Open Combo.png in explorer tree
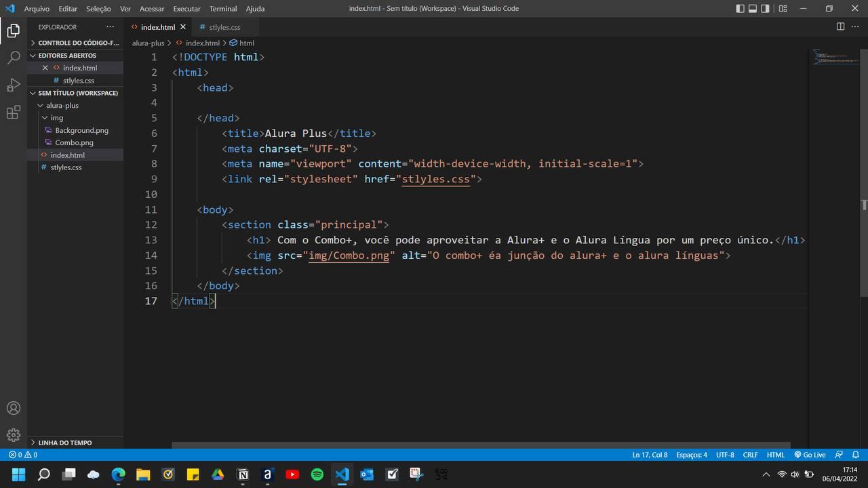868x488 pixels. [x=75, y=142]
